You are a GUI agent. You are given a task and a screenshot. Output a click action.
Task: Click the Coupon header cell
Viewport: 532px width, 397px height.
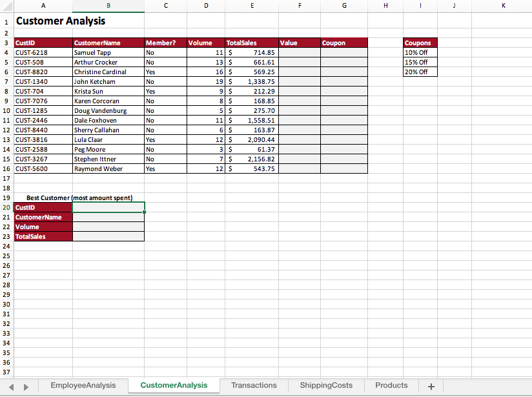[344, 43]
